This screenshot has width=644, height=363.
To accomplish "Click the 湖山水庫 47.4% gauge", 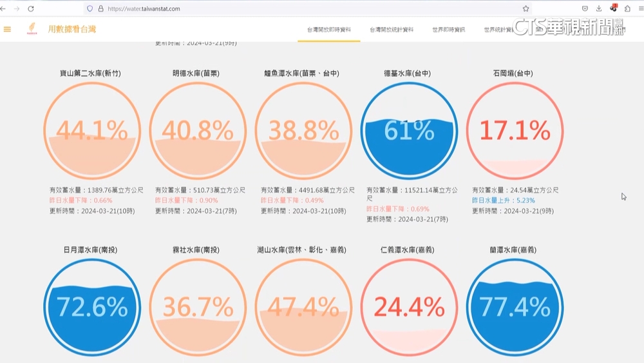I will (x=303, y=308).
